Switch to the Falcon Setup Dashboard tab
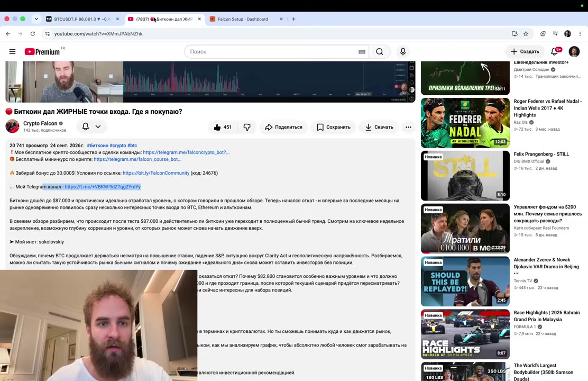The width and height of the screenshot is (588, 381). click(246, 19)
